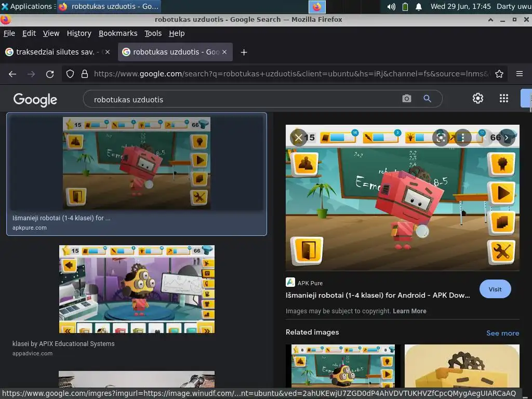Image resolution: width=532 pixels, height=399 pixels.
Task: Open the Google apps grid
Action: 504,98
